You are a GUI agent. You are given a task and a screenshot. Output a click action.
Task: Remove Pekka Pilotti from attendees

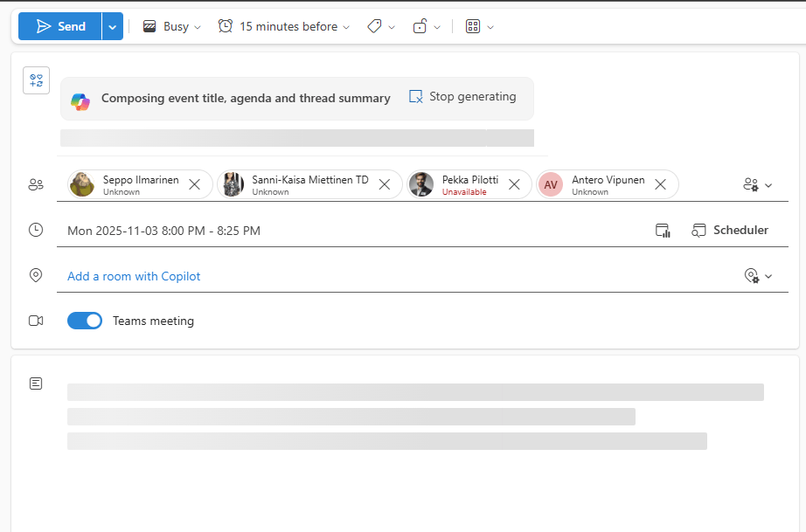pos(515,184)
